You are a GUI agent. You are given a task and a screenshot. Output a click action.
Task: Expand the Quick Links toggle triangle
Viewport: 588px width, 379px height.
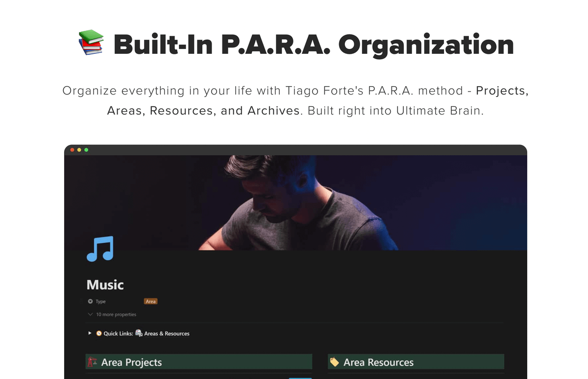click(x=90, y=333)
